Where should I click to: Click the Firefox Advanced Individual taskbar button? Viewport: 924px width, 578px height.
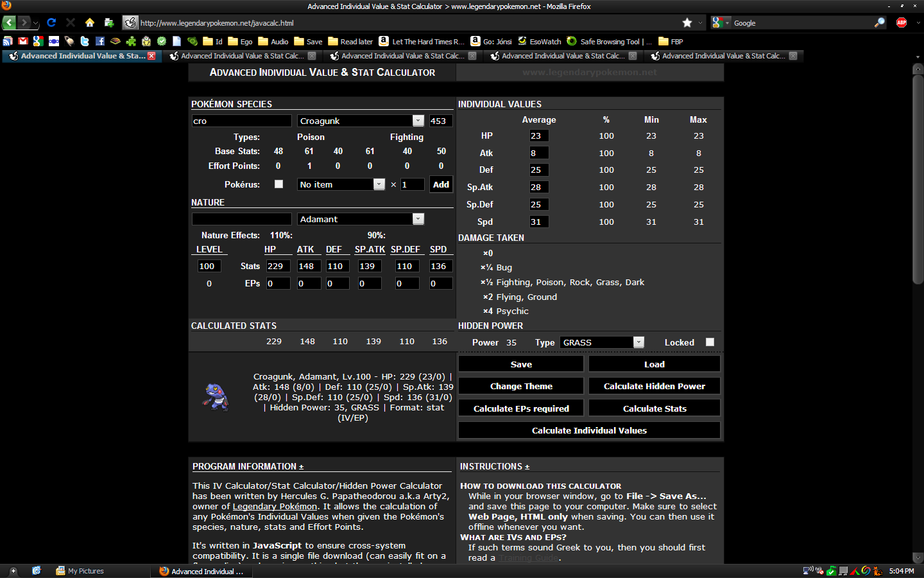[x=201, y=571]
